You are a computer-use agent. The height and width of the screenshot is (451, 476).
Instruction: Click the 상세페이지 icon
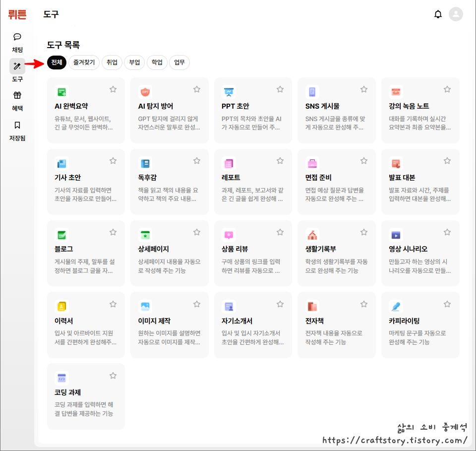tap(145, 235)
